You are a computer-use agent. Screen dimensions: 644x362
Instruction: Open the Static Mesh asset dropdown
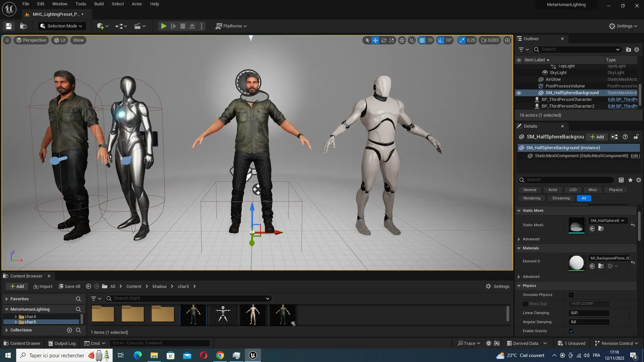[x=607, y=221]
